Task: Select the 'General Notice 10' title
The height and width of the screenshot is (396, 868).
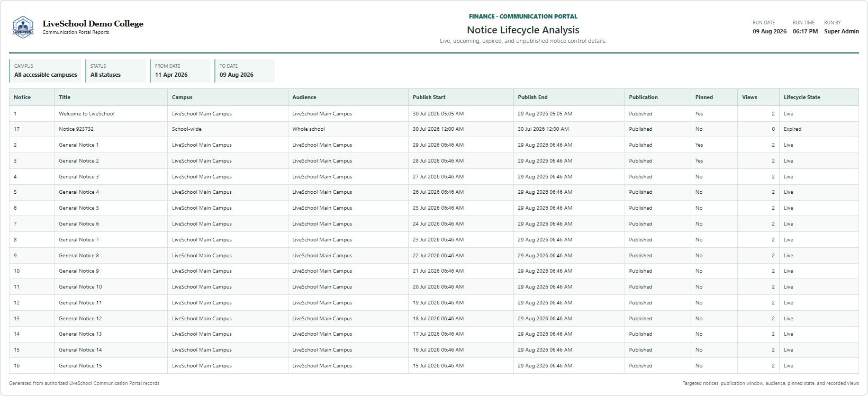Action: [x=80, y=287]
